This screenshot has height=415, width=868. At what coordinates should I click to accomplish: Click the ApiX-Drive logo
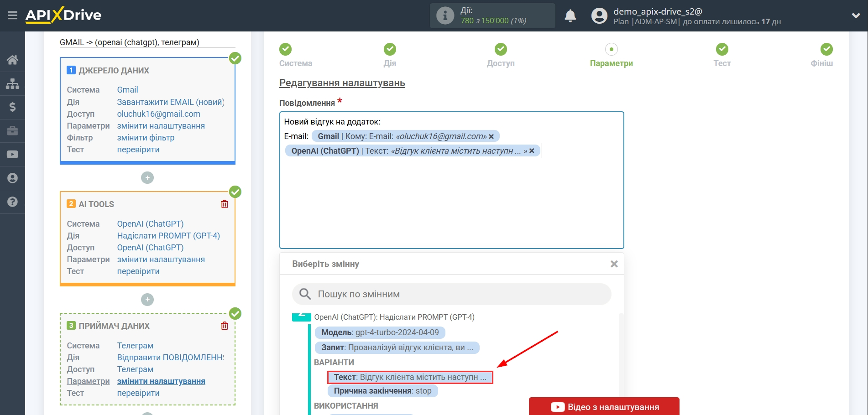tap(63, 15)
